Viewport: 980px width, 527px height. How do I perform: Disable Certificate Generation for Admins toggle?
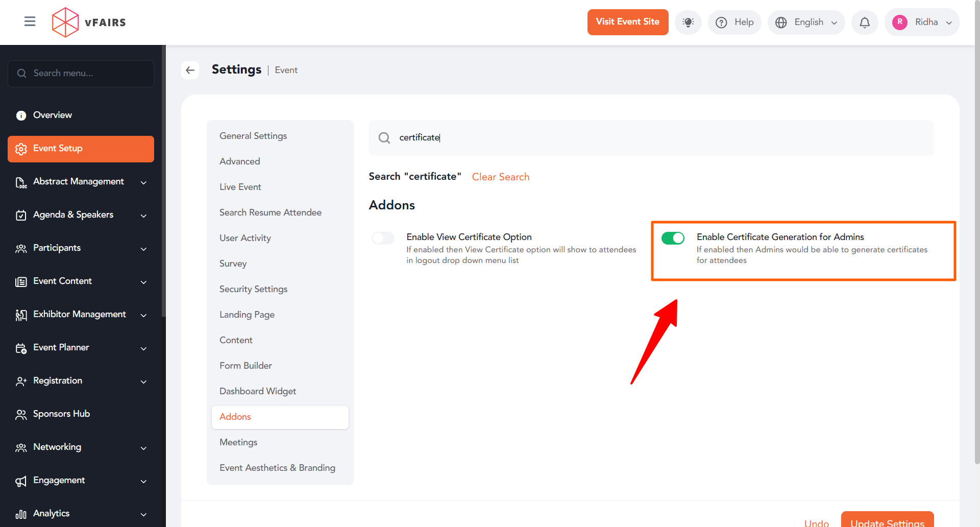pos(673,238)
